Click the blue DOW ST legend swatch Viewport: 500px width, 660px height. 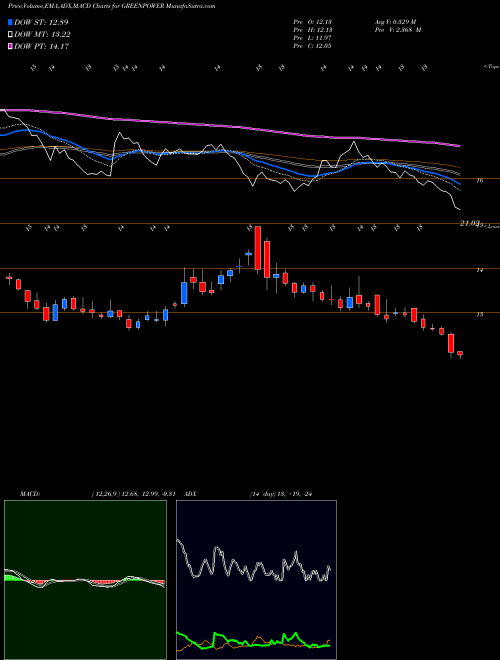click(10, 22)
